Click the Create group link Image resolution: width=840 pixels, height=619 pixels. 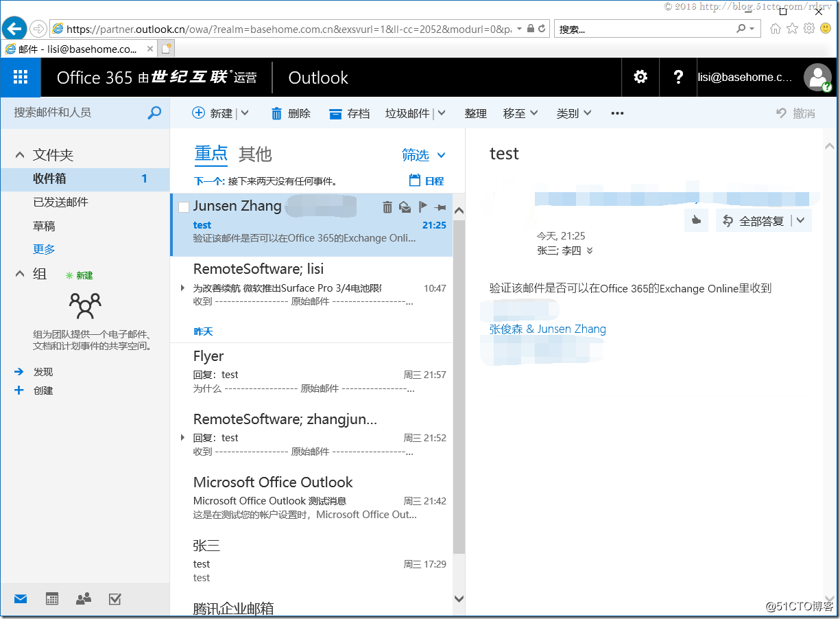tap(43, 390)
